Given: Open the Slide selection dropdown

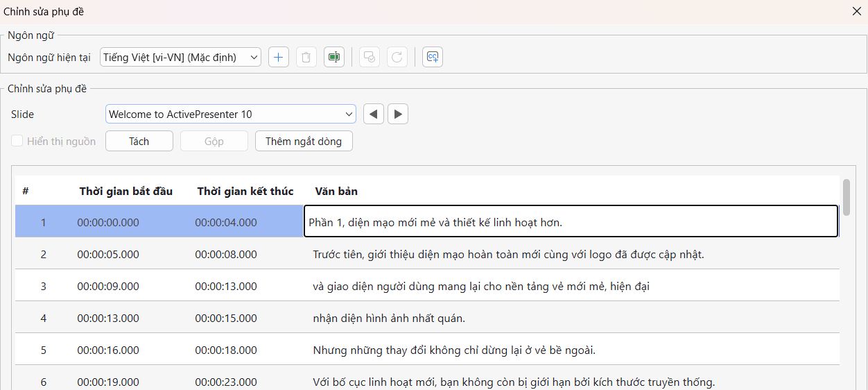Looking at the screenshot, I should tap(230, 114).
